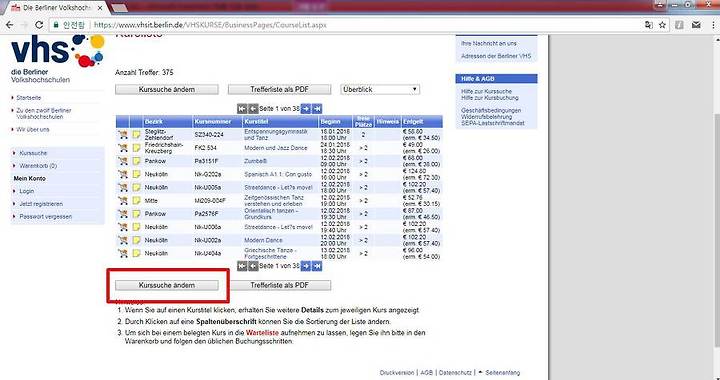Viewport: 720px width, 380px height.
Task: Click previous-page arrow below the course table
Action: point(253,266)
